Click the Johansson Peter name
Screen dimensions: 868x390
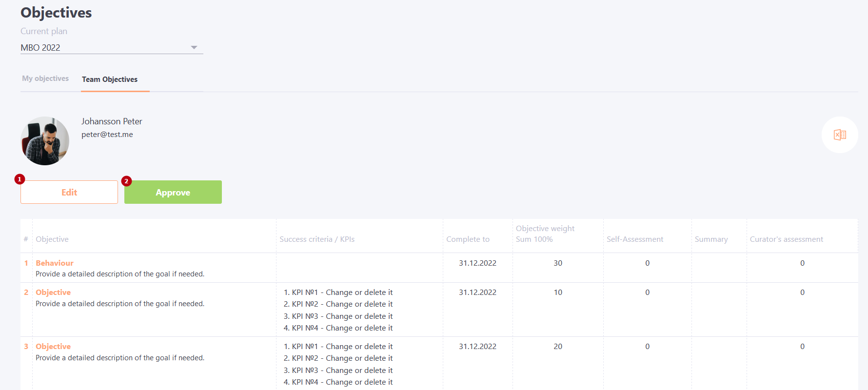click(x=112, y=121)
